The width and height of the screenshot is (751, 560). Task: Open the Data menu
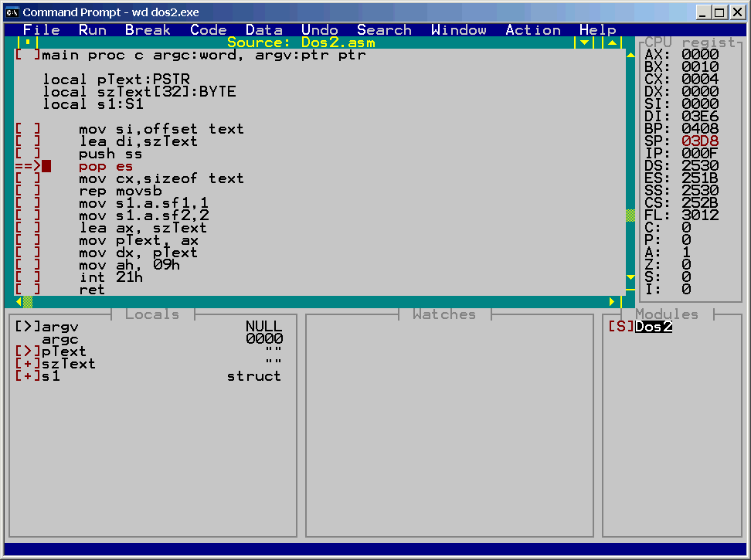tap(264, 30)
